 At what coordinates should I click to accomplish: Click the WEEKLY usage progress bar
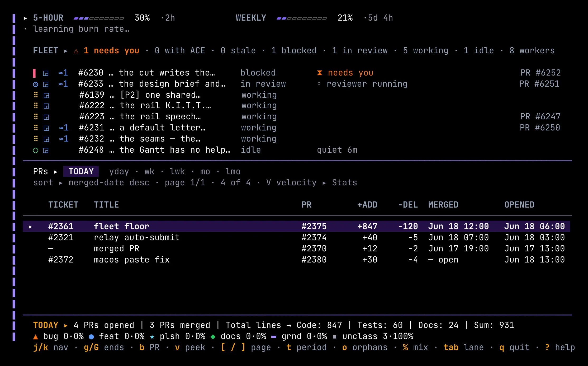click(302, 18)
